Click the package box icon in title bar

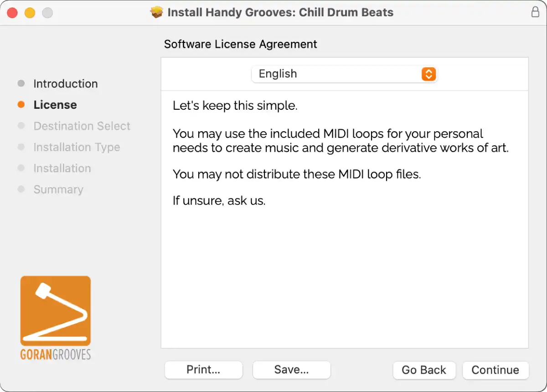click(x=157, y=12)
